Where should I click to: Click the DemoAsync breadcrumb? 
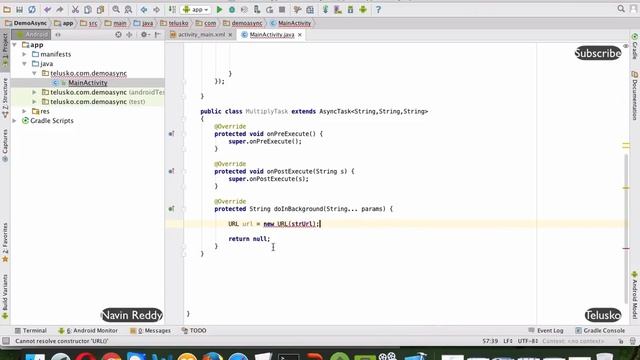26,23
